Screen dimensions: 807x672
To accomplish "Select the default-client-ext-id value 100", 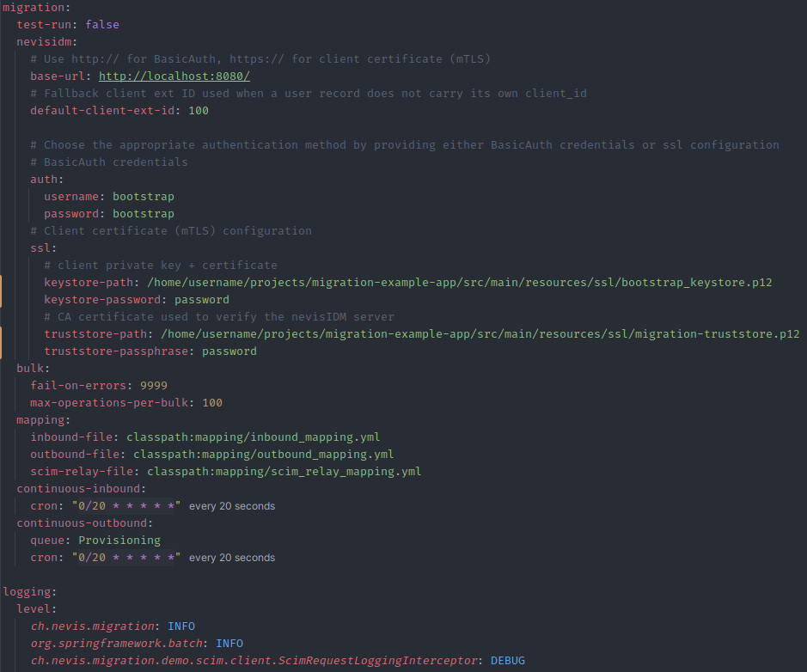I will [x=199, y=111].
